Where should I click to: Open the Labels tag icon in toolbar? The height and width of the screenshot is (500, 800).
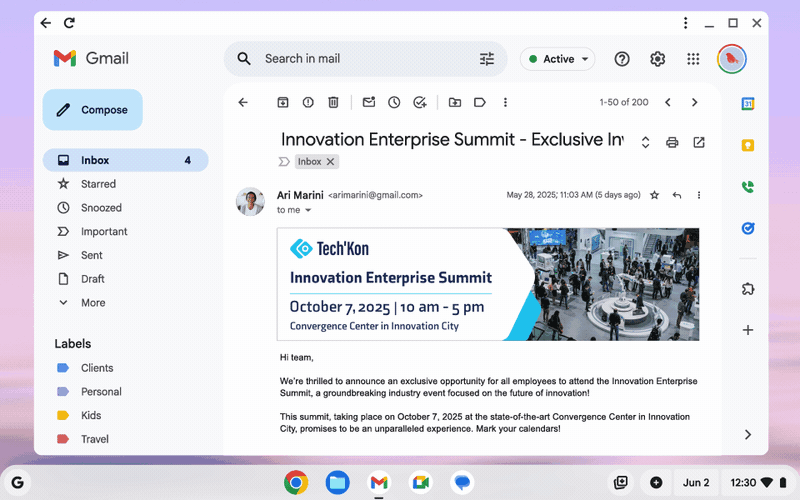coord(480,103)
